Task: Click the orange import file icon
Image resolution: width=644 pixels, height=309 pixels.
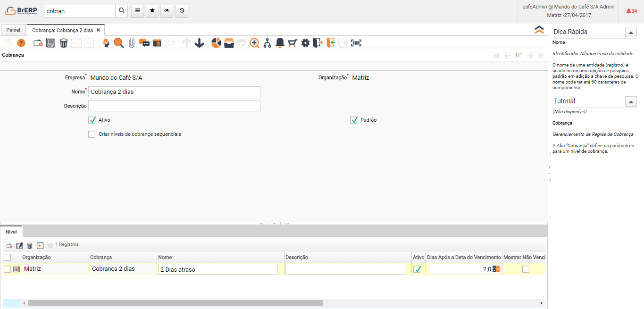Action: (x=331, y=43)
